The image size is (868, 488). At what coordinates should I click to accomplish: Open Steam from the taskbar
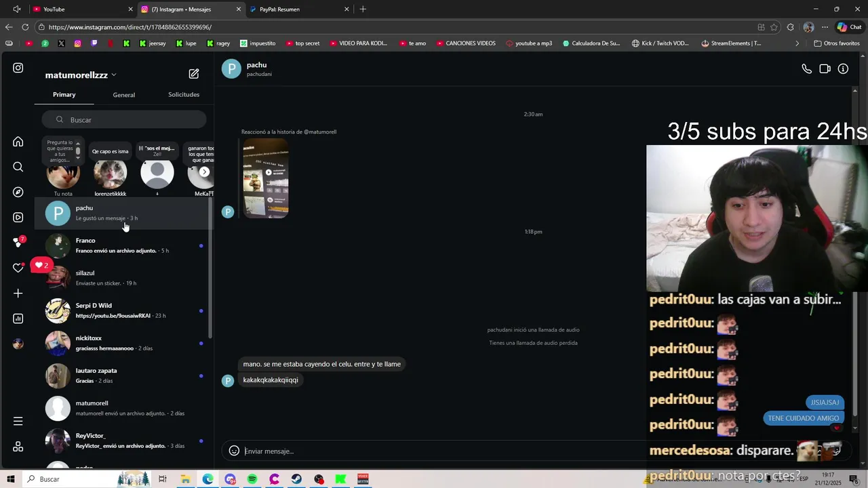pyautogui.click(x=296, y=479)
